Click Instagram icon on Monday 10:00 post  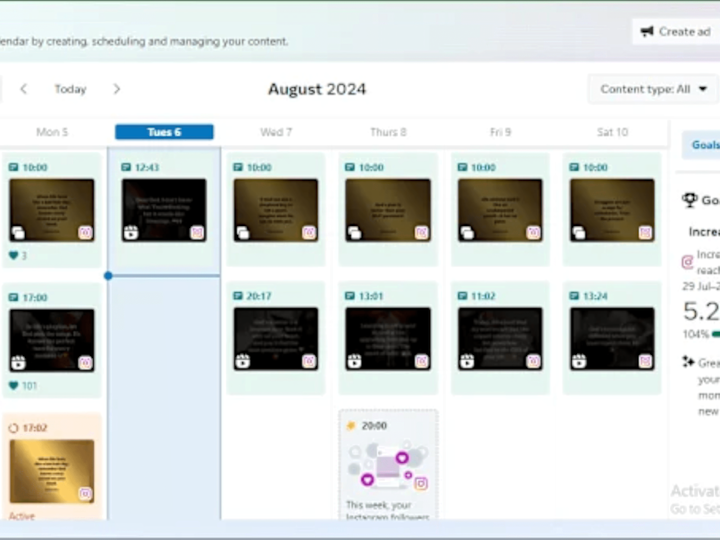[85, 233]
